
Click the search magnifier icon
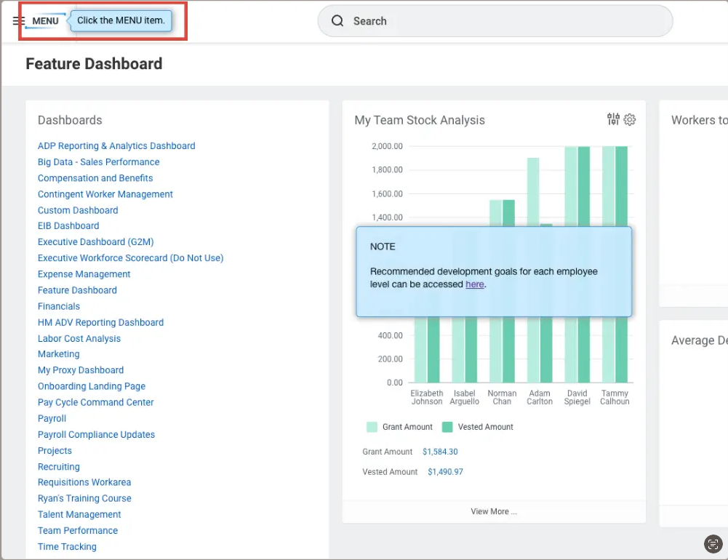click(337, 21)
